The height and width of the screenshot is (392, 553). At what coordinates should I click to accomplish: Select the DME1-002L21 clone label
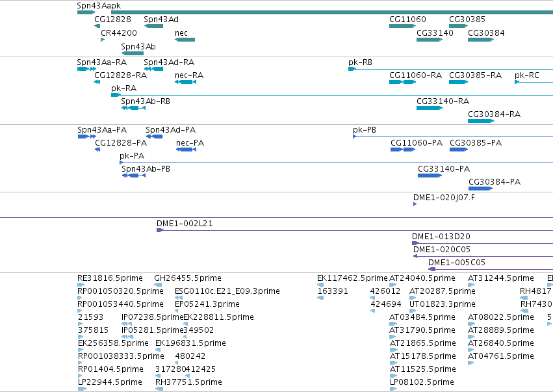(185, 224)
